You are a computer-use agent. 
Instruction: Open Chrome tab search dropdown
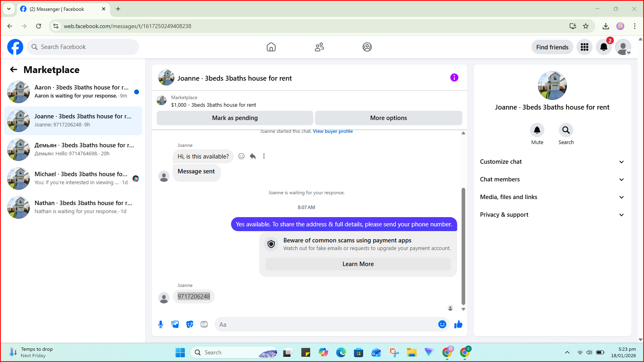[x=9, y=9]
